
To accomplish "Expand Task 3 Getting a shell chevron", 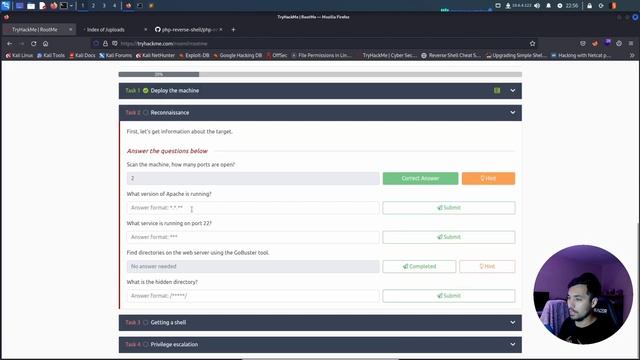I will pos(513,322).
